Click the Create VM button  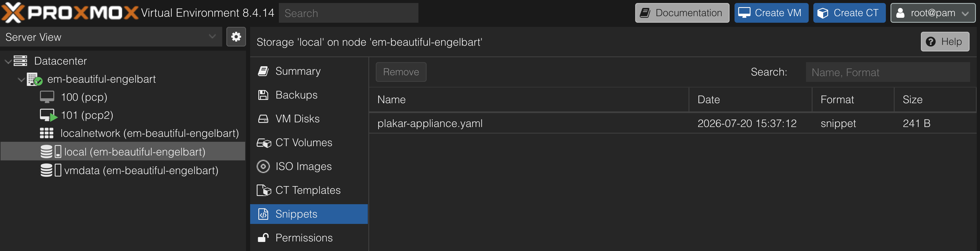[x=771, y=13]
